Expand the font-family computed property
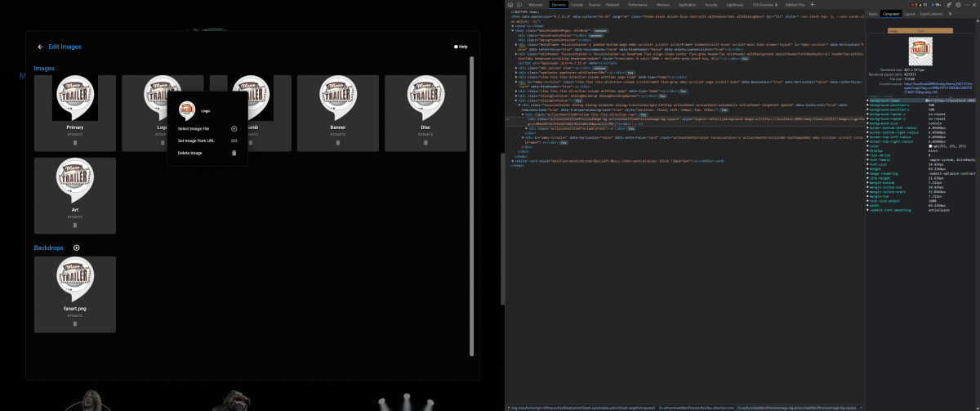Viewport: 980px width, 411px height. (x=868, y=159)
